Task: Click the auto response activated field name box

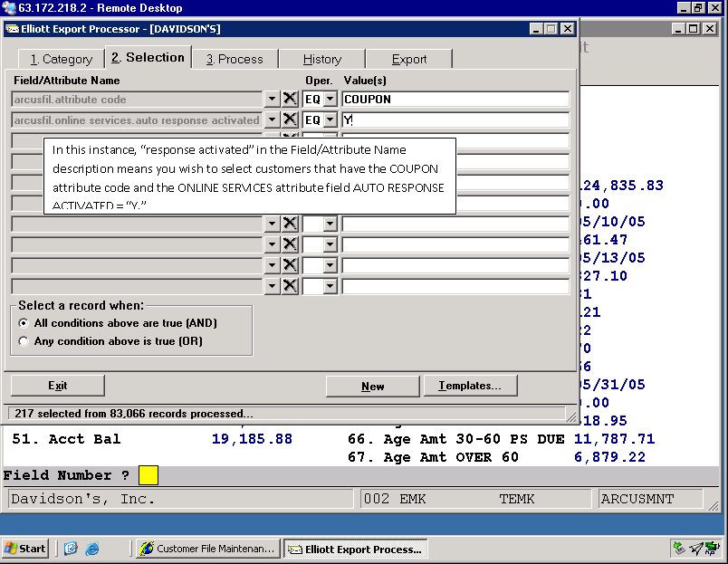Action: pyautogui.click(x=137, y=119)
